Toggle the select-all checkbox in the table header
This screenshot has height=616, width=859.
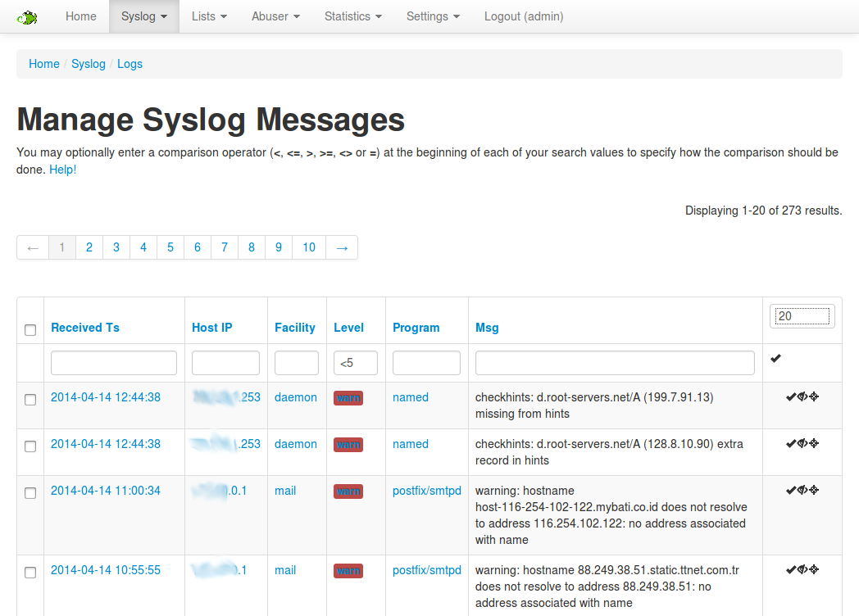pos(30,330)
